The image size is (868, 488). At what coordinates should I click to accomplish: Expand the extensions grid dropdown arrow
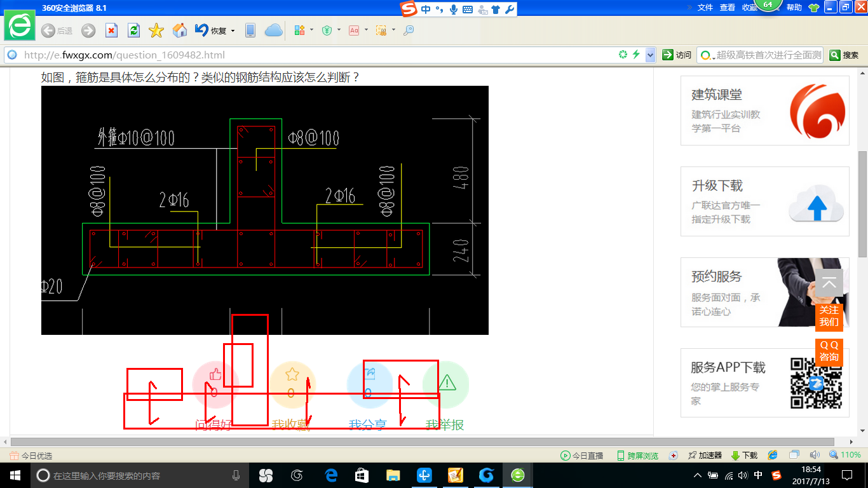pyautogui.click(x=311, y=30)
